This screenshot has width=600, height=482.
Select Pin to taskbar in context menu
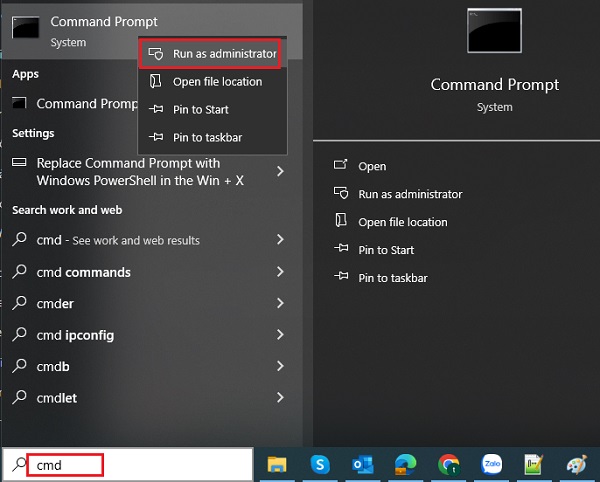[212, 137]
